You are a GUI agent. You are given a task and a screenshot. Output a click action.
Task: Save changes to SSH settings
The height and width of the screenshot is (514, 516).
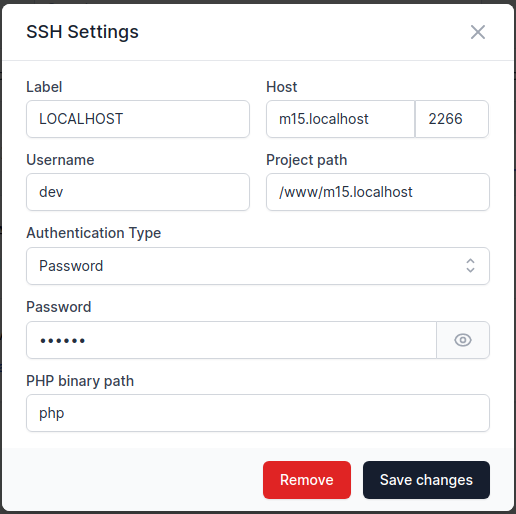tap(426, 480)
